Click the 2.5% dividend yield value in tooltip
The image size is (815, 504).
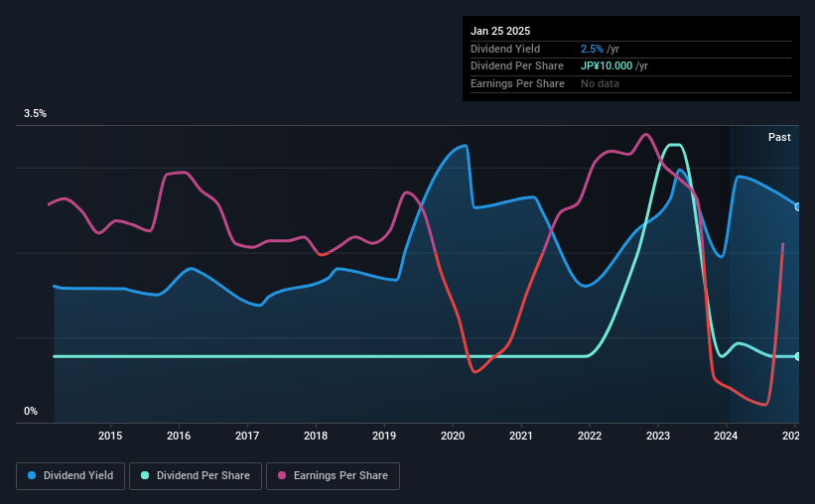pos(592,49)
